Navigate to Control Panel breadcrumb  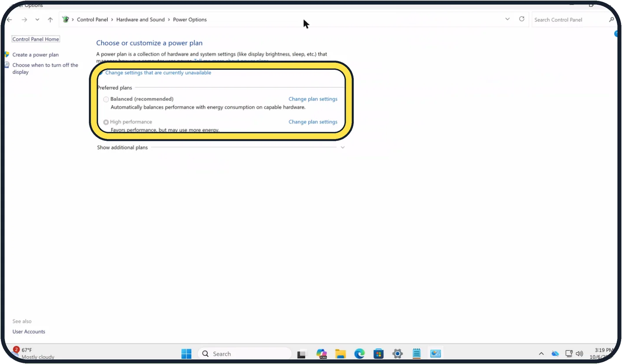point(93,19)
